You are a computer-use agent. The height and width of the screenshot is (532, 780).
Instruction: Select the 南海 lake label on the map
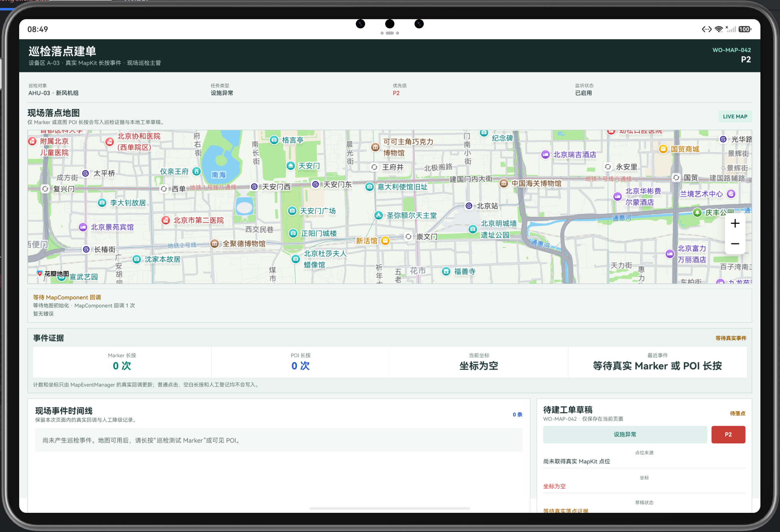[219, 175]
